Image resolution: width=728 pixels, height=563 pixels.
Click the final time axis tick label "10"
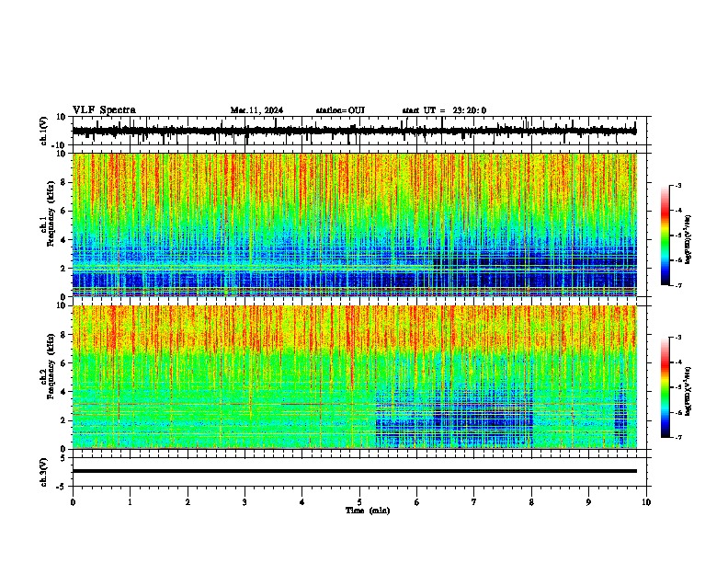pyautogui.click(x=646, y=502)
